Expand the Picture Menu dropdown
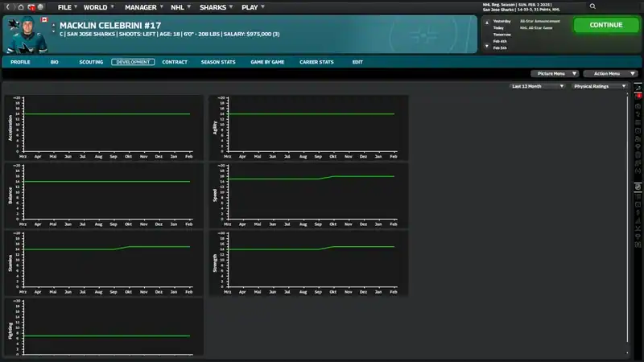This screenshot has width=644, height=362. pyautogui.click(x=555, y=73)
